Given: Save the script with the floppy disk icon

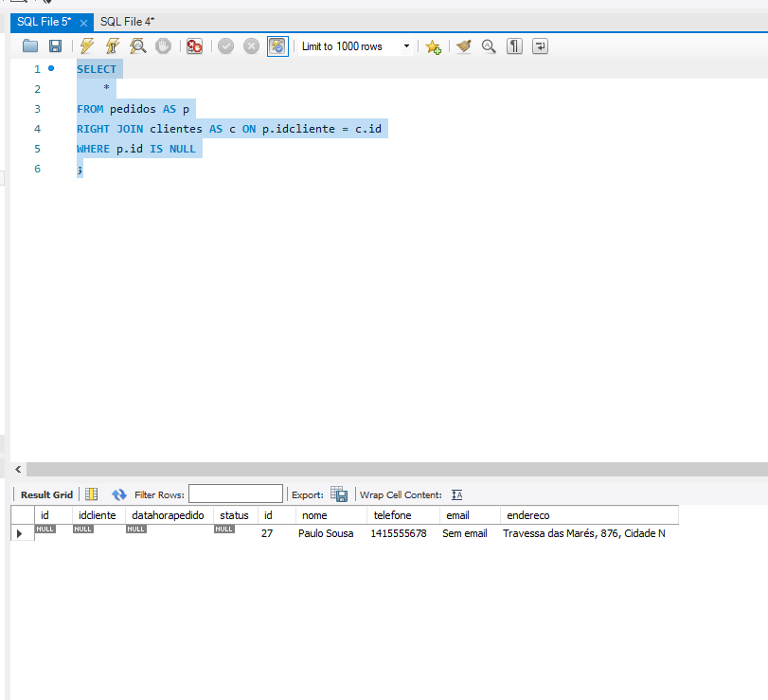Looking at the screenshot, I should 55,46.
